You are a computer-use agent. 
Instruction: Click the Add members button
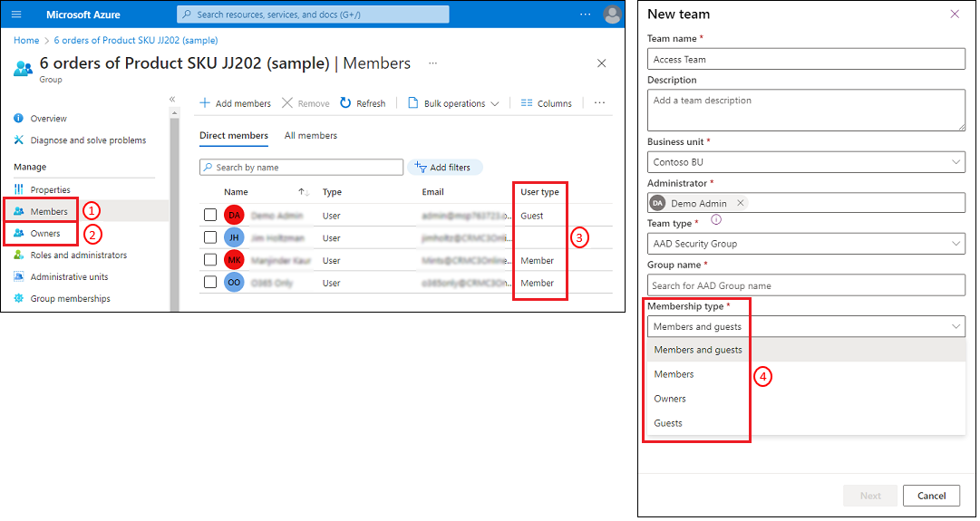235,103
